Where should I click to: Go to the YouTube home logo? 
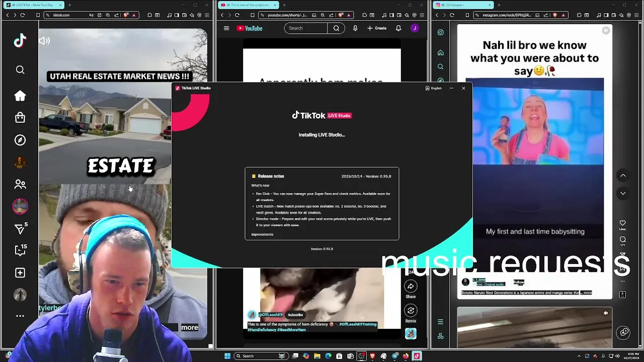pyautogui.click(x=250, y=28)
